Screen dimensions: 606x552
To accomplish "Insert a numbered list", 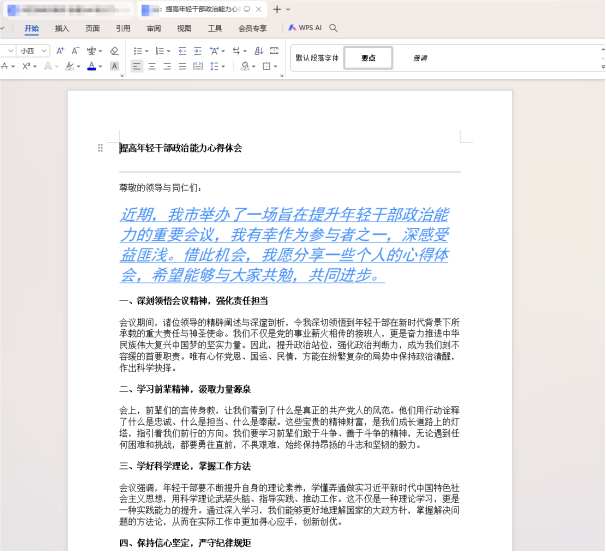I will (x=160, y=51).
